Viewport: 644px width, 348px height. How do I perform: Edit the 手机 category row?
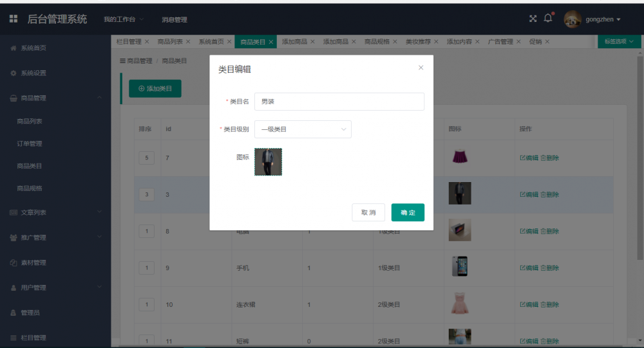pyautogui.click(x=529, y=268)
